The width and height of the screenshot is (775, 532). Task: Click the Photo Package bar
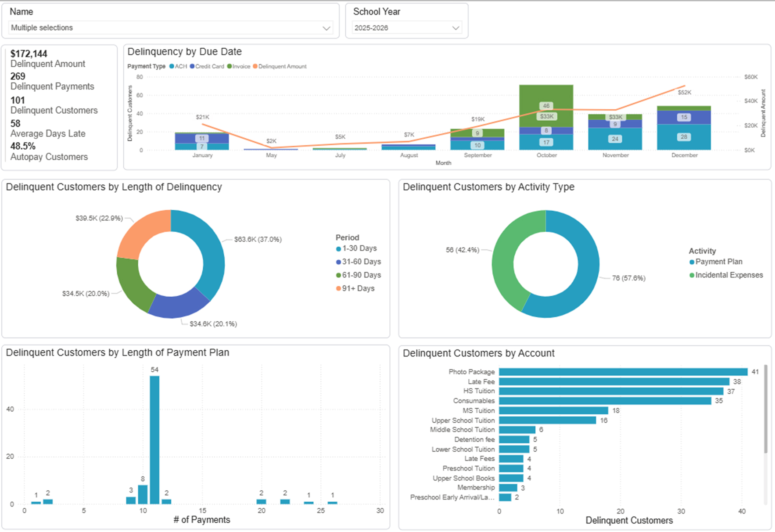click(x=623, y=372)
